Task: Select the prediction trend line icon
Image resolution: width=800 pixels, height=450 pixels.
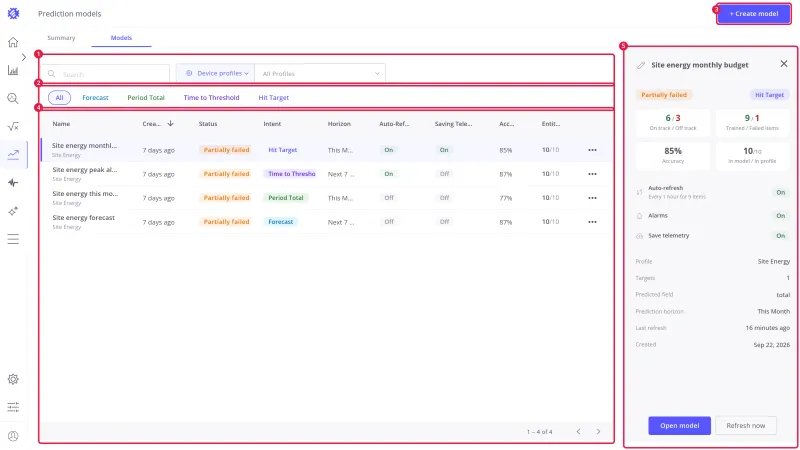Action: (13, 154)
